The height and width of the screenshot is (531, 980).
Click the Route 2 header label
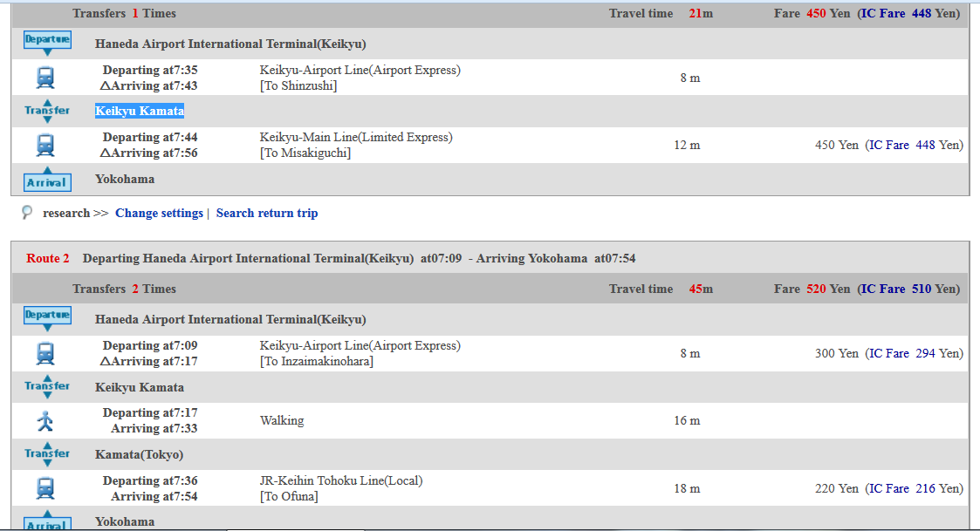tap(47, 258)
